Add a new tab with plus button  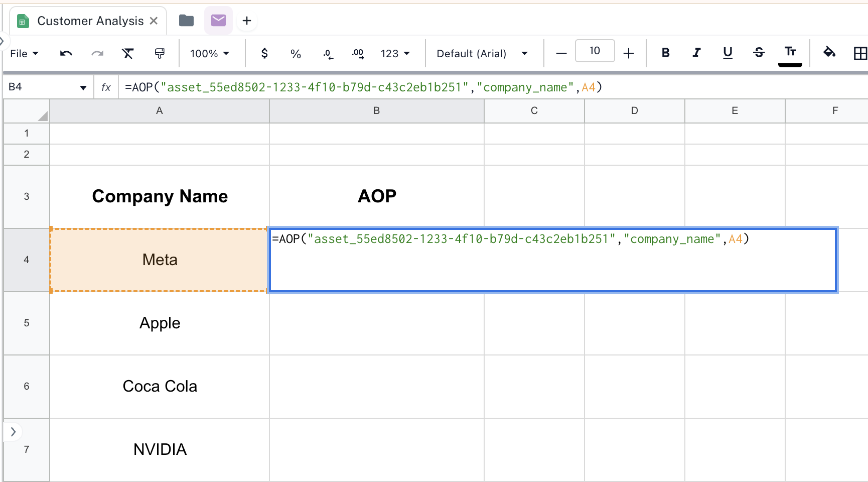(246, 21)
